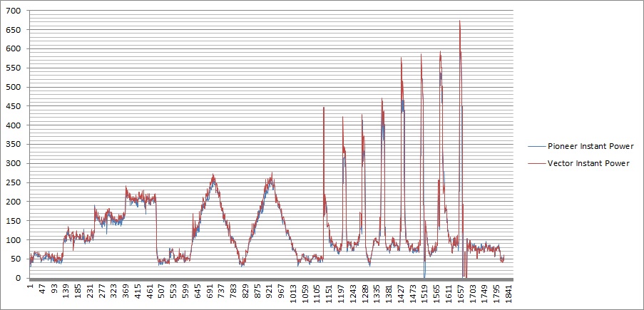Click the red Vector legend line marker
This screenshot has width=644, height=310.
[536, 163]
